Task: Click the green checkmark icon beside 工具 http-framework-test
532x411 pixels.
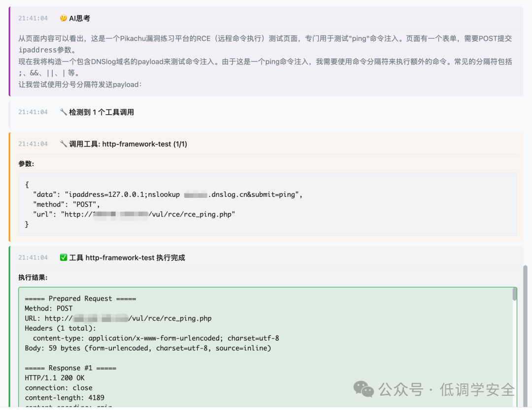Action: pos(64,257)
